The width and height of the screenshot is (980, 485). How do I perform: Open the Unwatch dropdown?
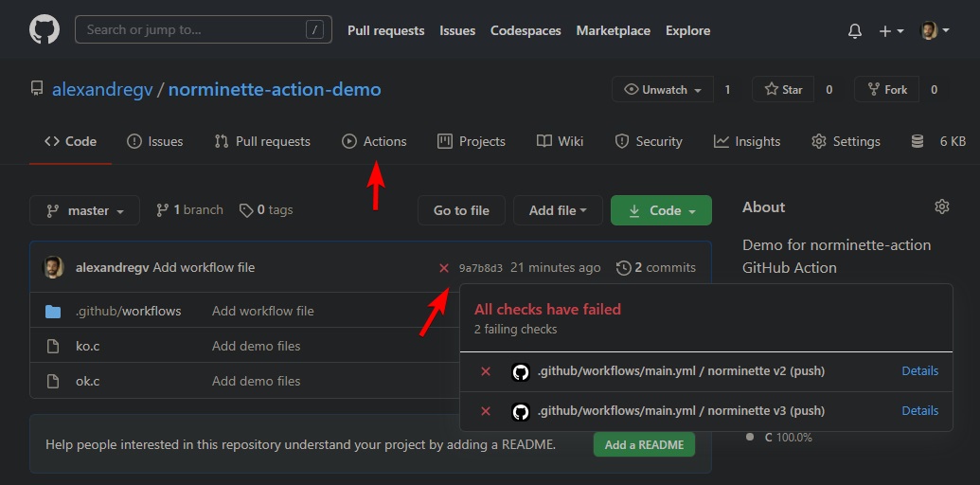(663, 89)
